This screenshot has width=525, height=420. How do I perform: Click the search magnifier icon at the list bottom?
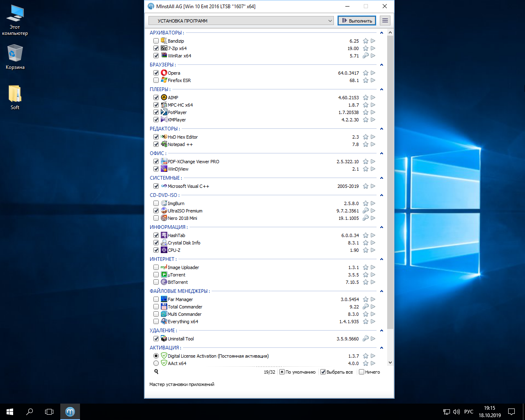click(x=156, y=372)
